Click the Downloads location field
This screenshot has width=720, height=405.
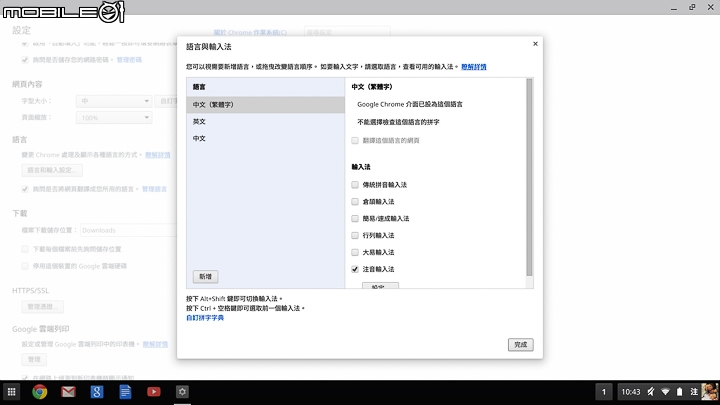pyautogui.click(x=129, y=230)
